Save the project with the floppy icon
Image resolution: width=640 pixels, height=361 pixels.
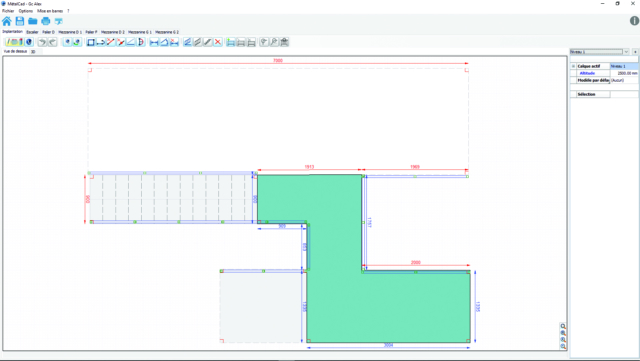tap(20, 21)
